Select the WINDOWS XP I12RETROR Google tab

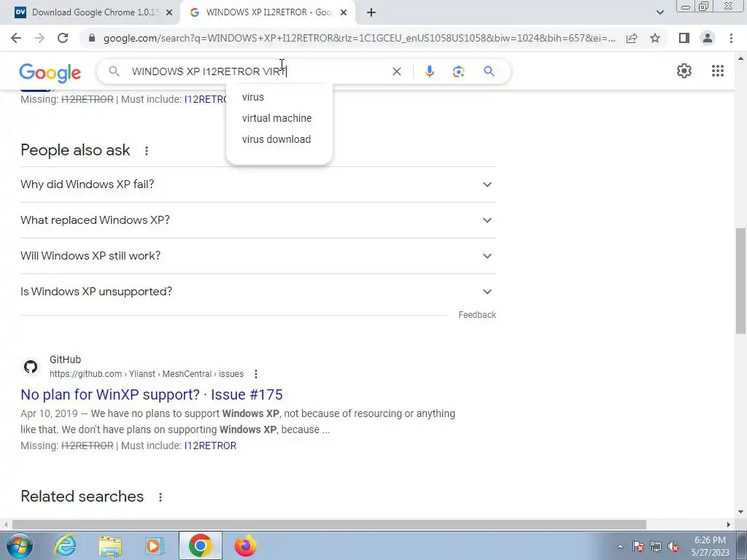click(269, 12)
